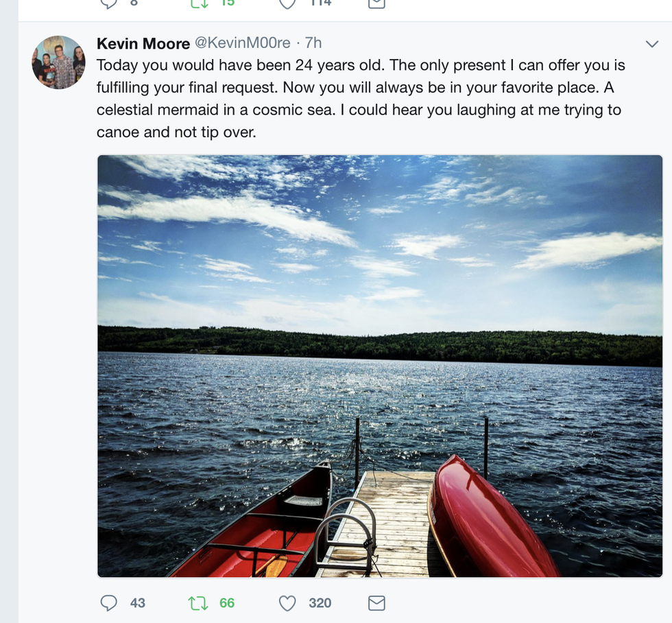Click the 114 likes count on the previous tweet
672x623 pixels.
pos(320,3)
